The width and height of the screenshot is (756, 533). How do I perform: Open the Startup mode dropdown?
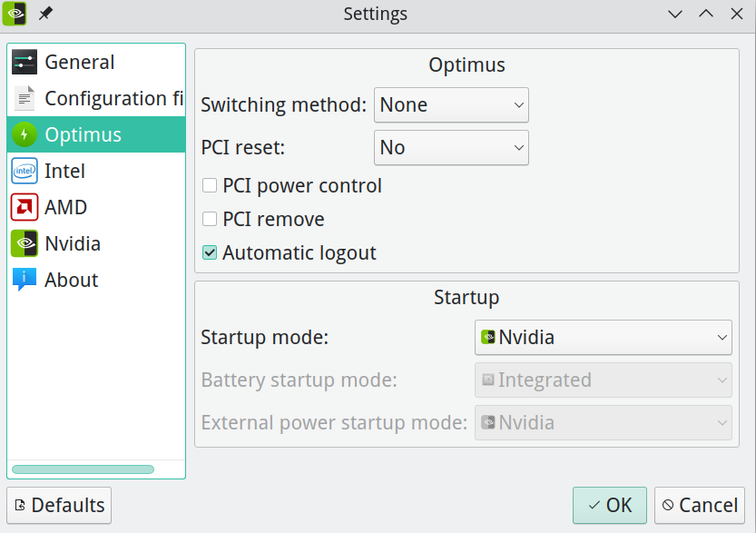pos(604,337)
